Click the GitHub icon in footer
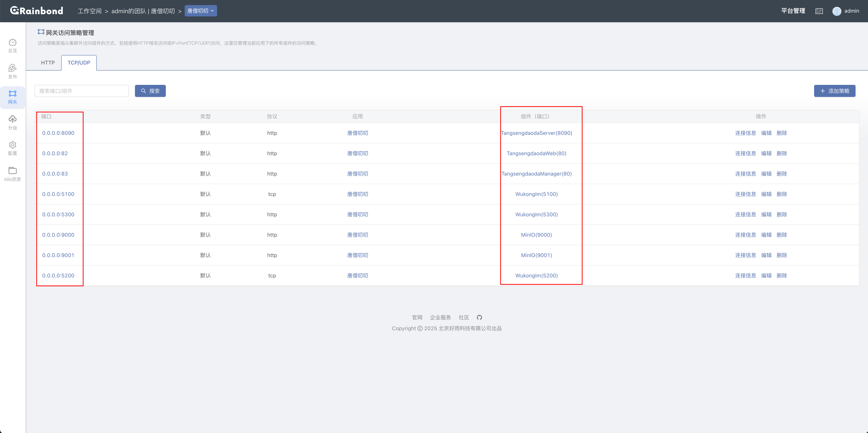 pos(479,317)
